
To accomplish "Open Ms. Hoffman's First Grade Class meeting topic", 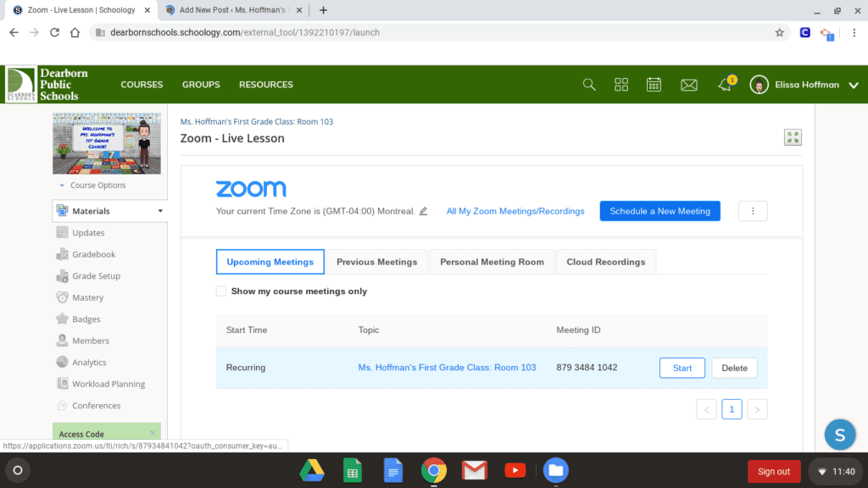I will [x=447, y=368].
